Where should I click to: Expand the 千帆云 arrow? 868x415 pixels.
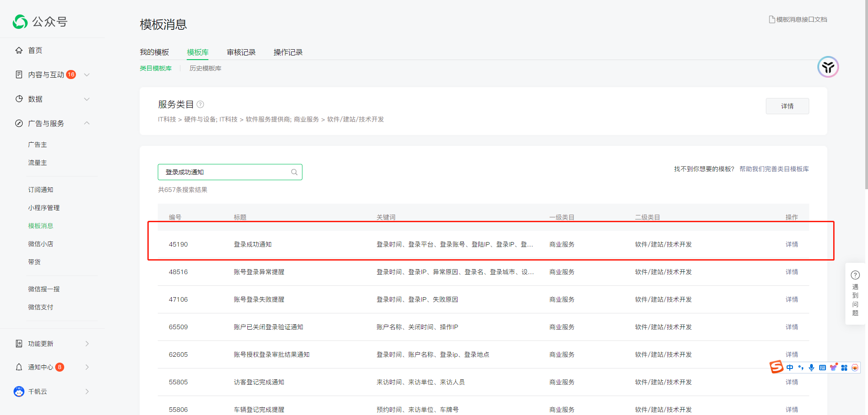click(x=87, y=392)
